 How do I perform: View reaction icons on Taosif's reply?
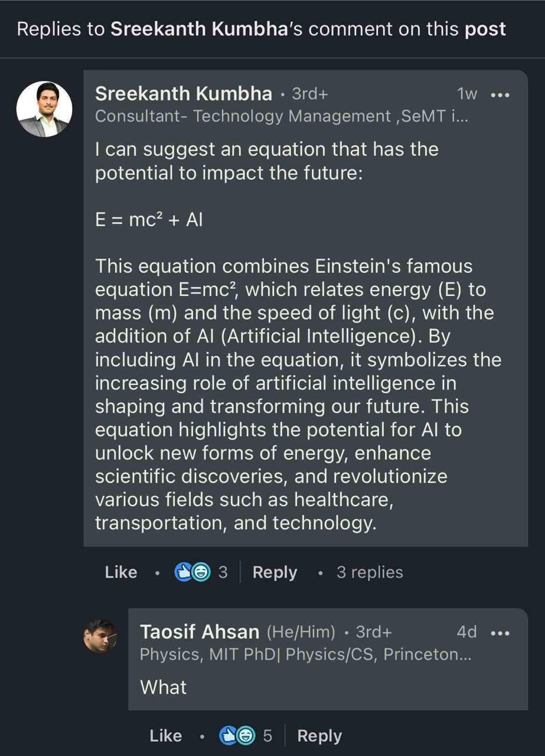tap(237, 736)
